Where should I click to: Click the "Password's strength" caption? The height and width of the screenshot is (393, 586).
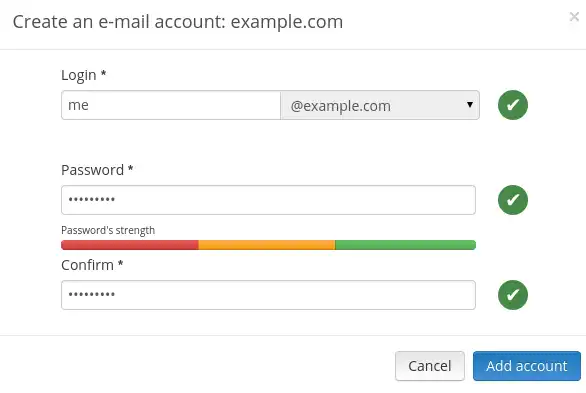tap(108, 230)
